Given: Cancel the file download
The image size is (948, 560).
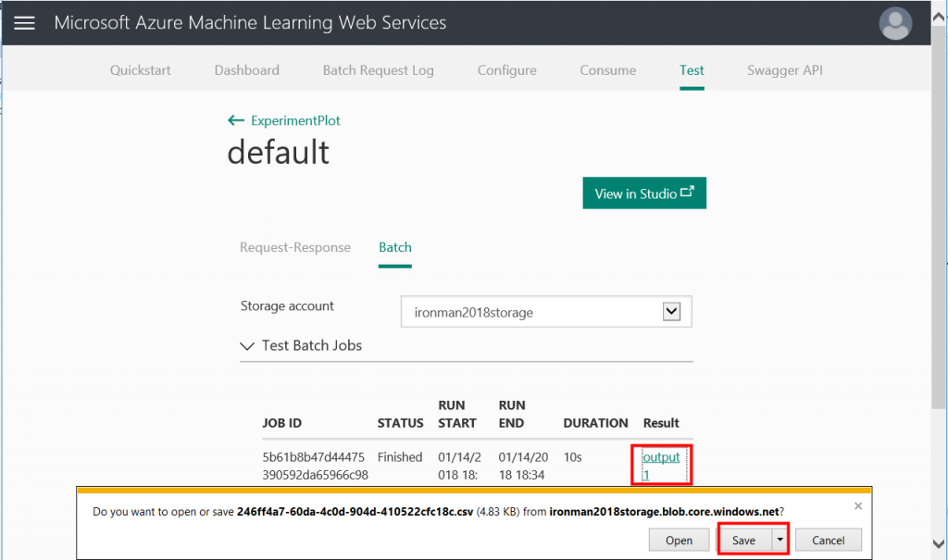Looking at the screenshot, I should [x=829, y=540].
